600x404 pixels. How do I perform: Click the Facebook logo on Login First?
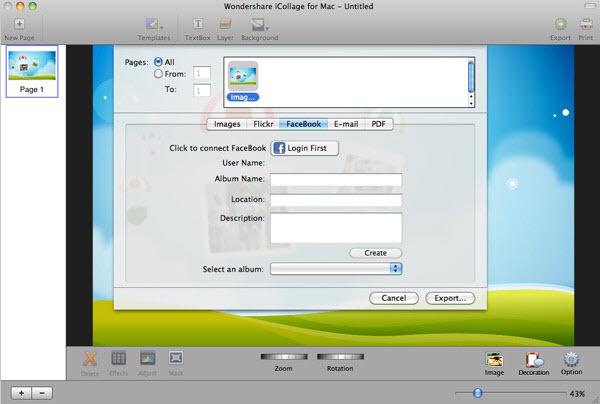click(x=279, y=148)
